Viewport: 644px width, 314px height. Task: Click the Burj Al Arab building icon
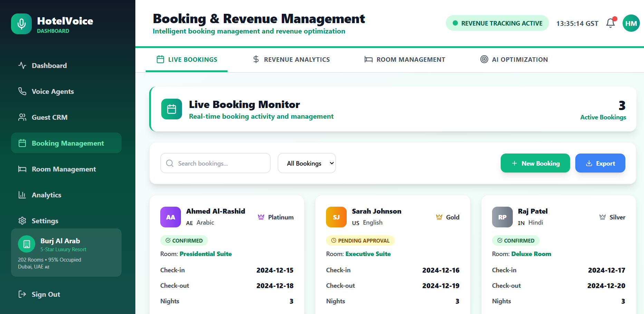(27, 244)
